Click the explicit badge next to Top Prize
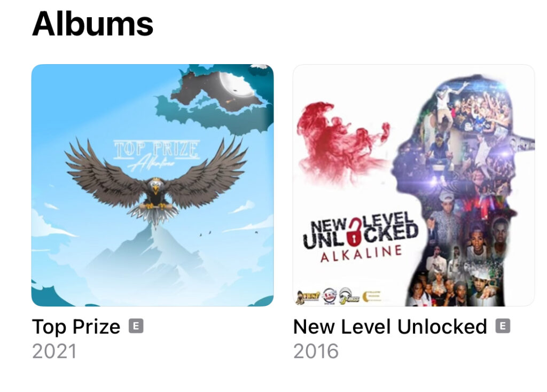The height and width of the screenshot is (392, 547). 136,326
